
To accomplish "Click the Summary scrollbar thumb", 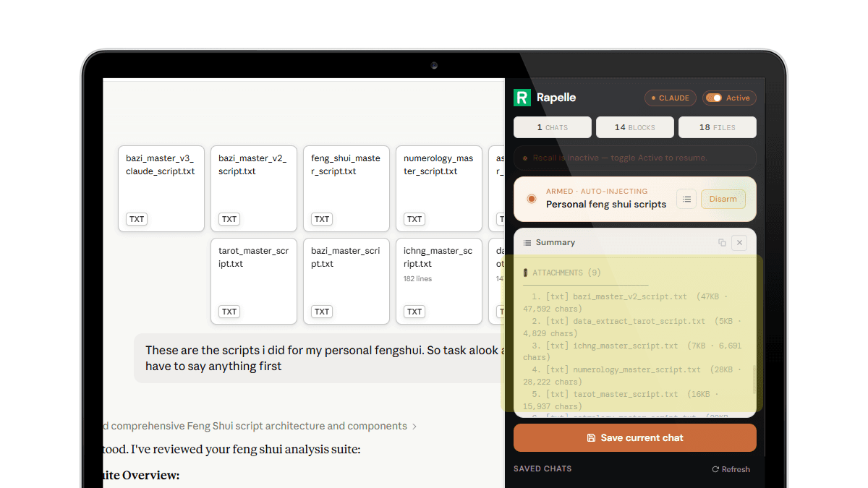I will click(x=754, y=380).
